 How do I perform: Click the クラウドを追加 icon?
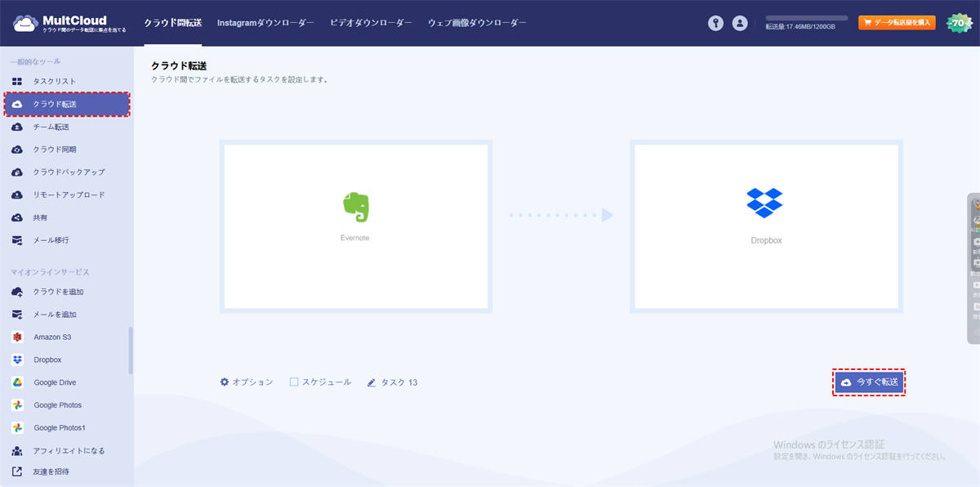point(17,292)
